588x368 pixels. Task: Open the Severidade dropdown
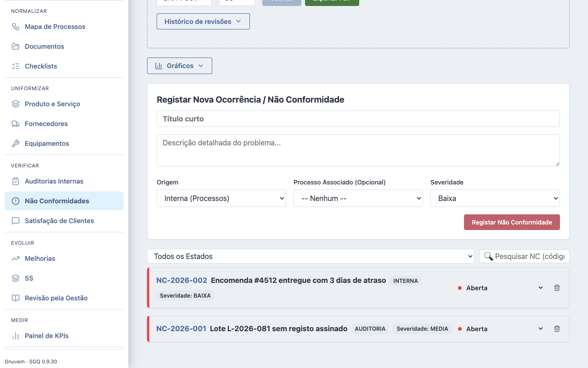coord(495,198)
